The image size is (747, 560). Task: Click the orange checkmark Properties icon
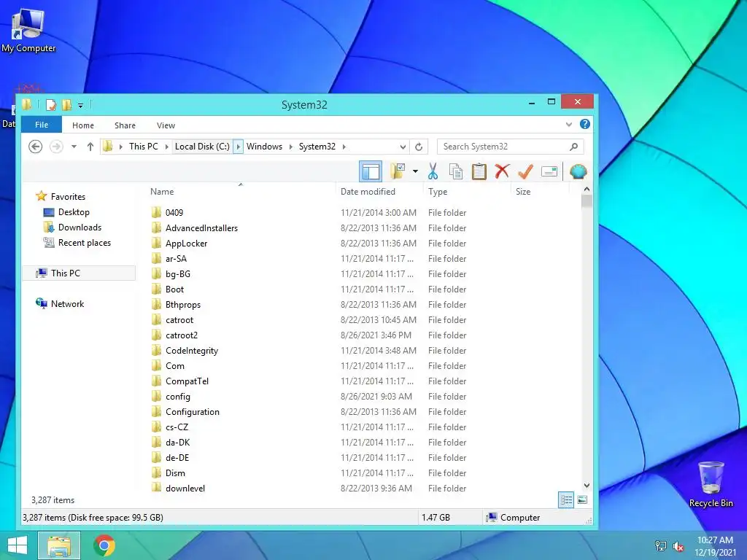click(525, 171)
